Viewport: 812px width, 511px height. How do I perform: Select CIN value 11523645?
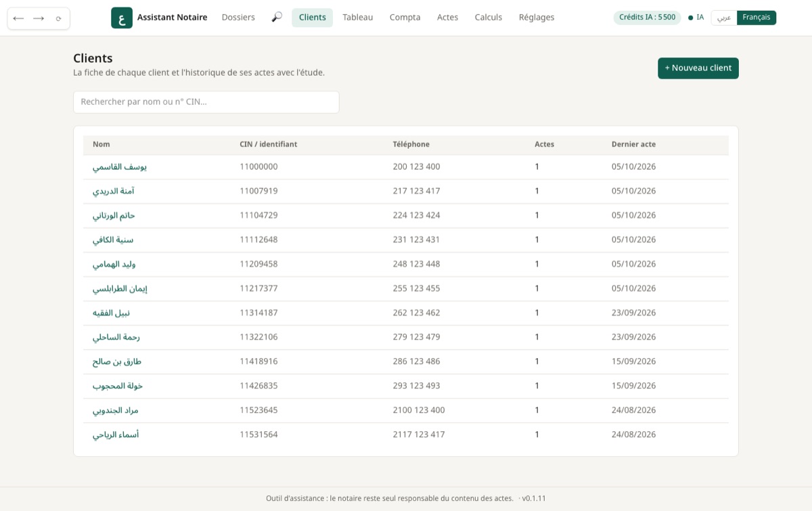[258, 410]
